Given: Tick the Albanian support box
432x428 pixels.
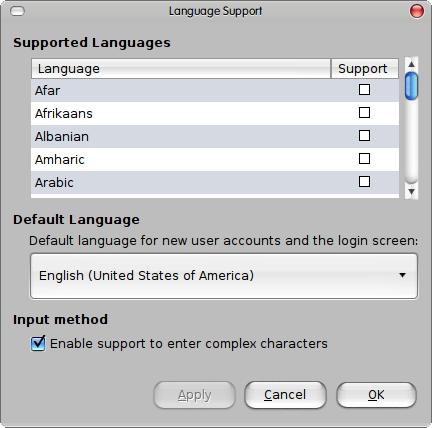Looking at the screenshot, I should tap(364, 136).
